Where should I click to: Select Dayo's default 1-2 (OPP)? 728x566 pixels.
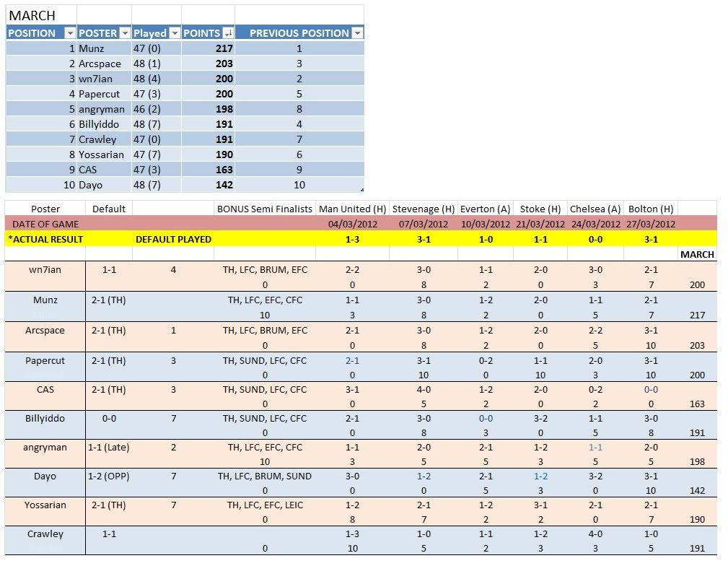109,476
